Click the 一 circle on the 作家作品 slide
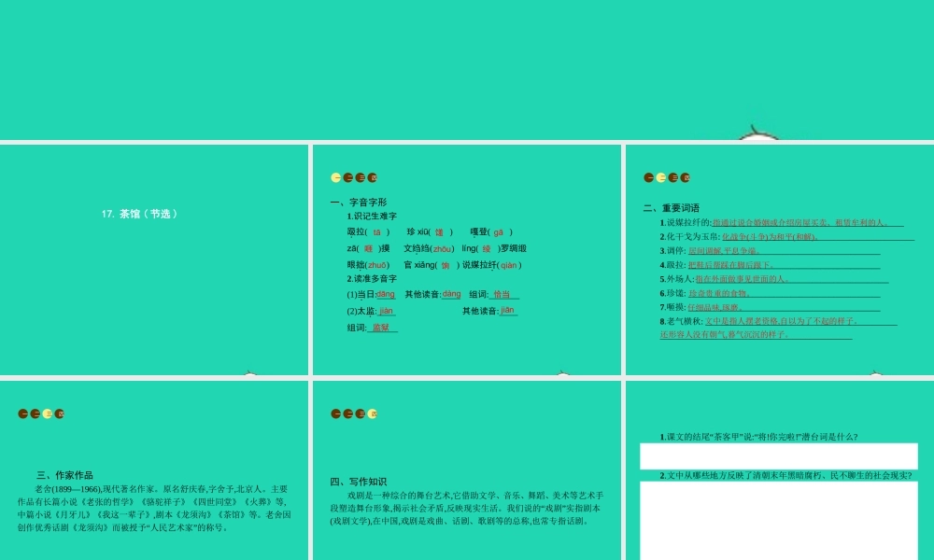 tap(23, 413)
